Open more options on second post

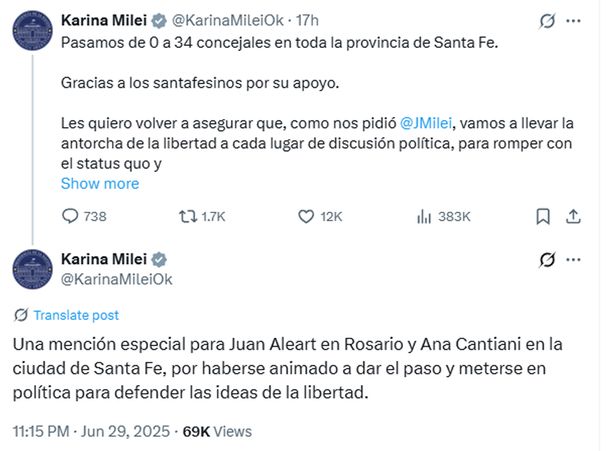(573, 260)
